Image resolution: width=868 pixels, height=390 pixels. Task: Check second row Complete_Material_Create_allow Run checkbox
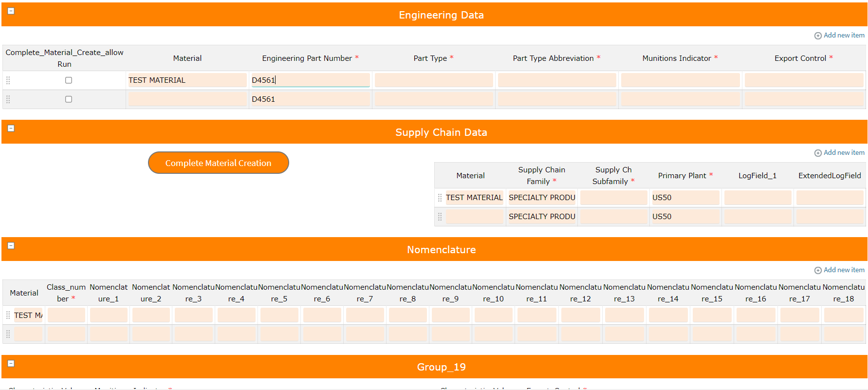pyautogui.click(x=69, y=99)
